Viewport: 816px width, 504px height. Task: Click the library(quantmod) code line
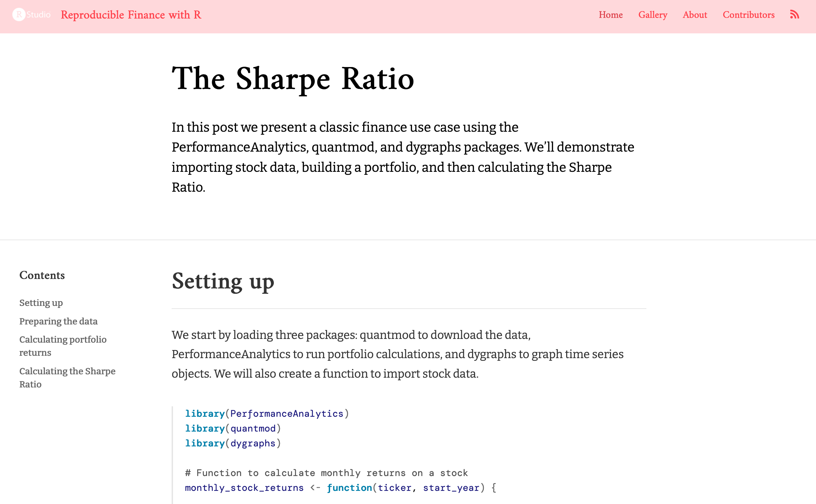(233, 429)
